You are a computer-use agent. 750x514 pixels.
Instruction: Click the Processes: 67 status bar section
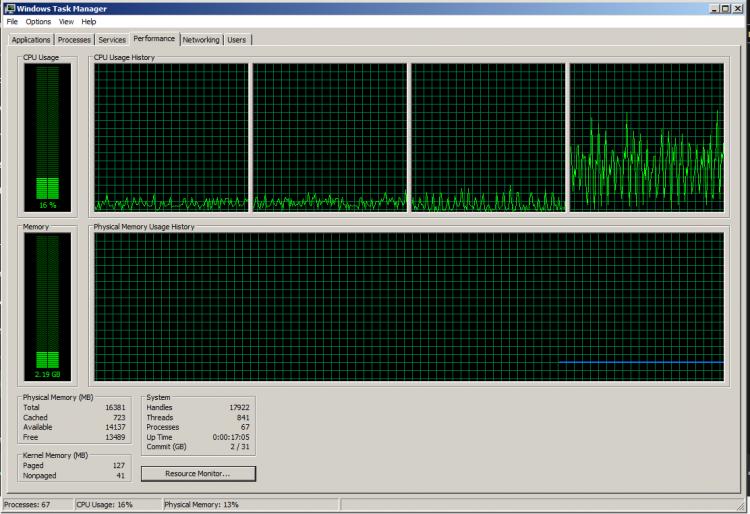[37, 505]
